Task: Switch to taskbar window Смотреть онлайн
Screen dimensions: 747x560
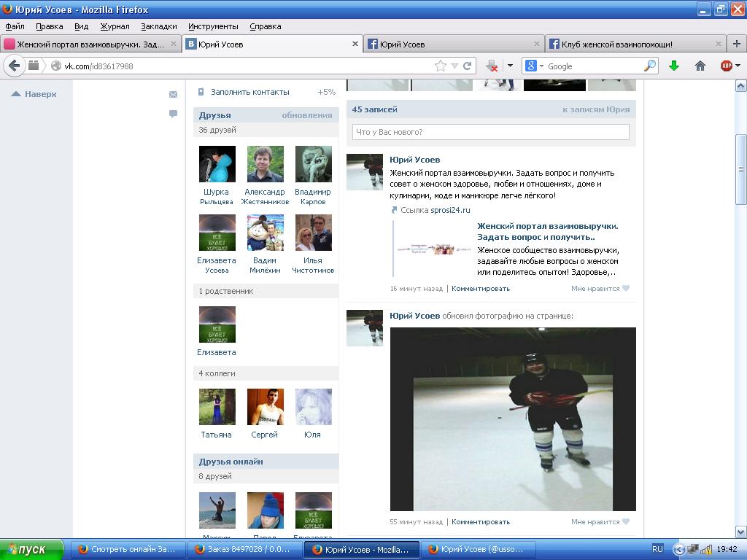Action: click(x=128, y=549)
